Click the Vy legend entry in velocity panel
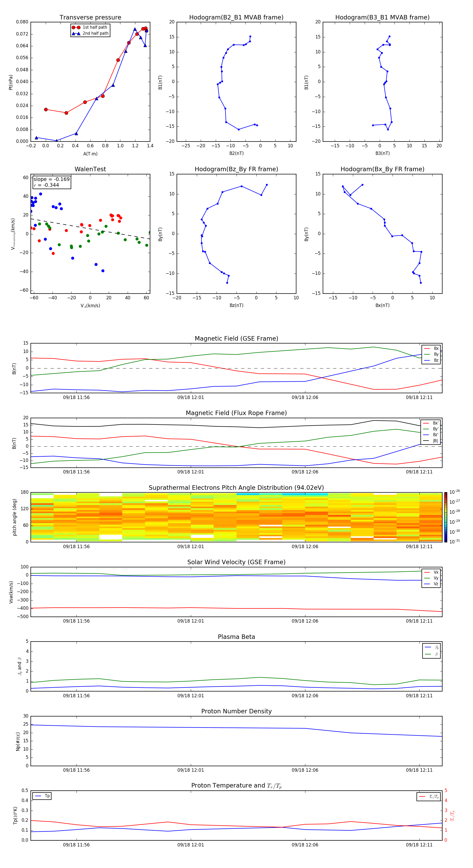 [431, 578]
